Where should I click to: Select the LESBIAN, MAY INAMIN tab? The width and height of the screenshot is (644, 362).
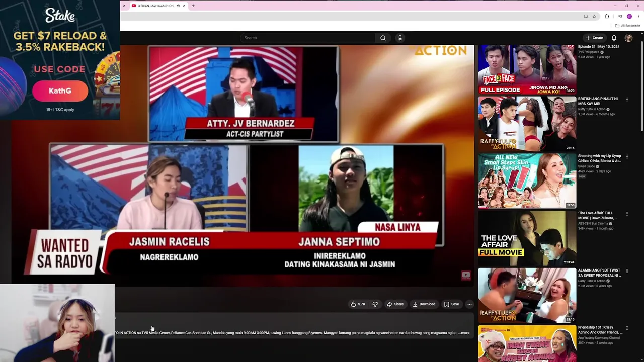click(155, 6)
